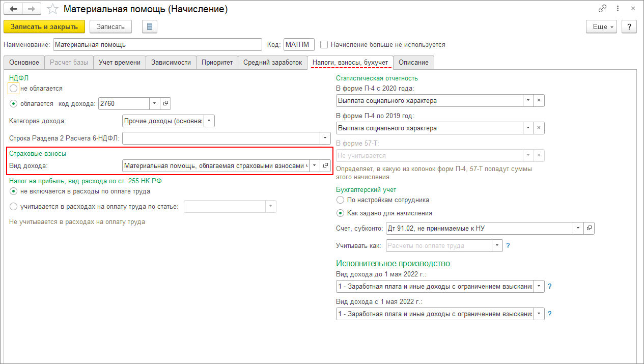Click the back navigation arrow
Screen dimensions: 644x364
point(13,9)
